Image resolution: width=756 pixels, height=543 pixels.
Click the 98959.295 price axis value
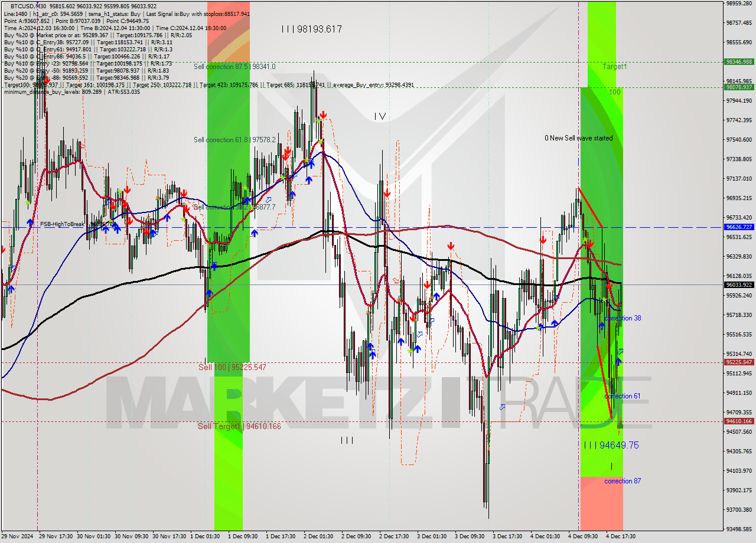coord(739,3)
